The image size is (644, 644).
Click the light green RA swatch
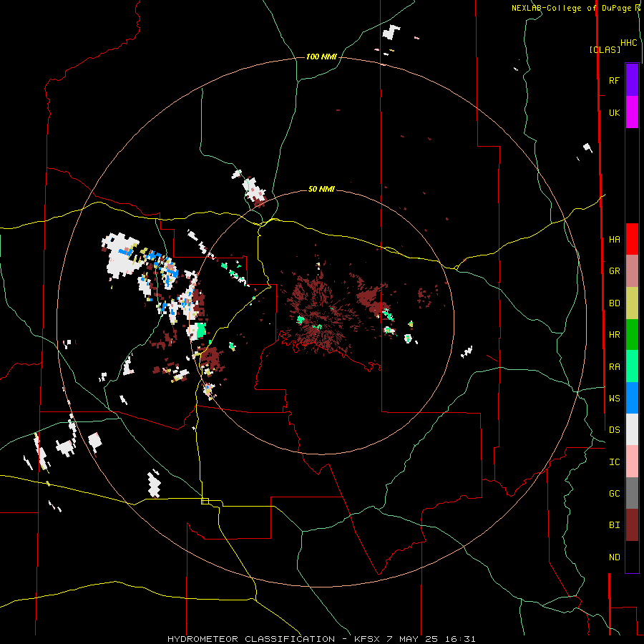pyautogui.click(x=632, y=366)
